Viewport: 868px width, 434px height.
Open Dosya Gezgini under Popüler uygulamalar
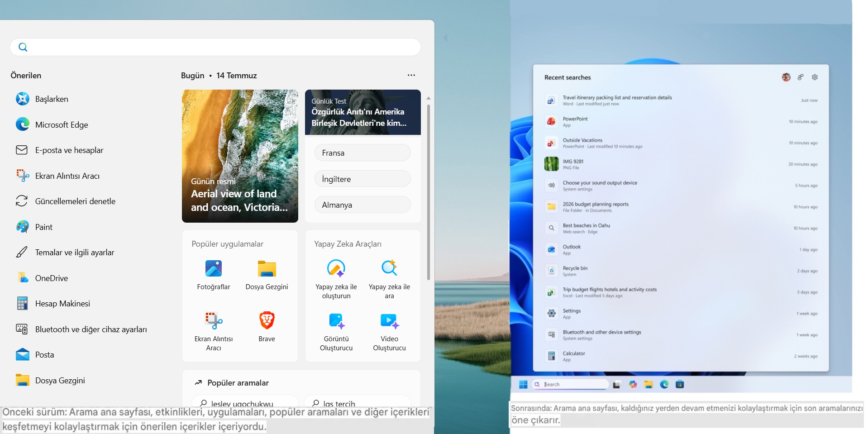coord(267,275)
